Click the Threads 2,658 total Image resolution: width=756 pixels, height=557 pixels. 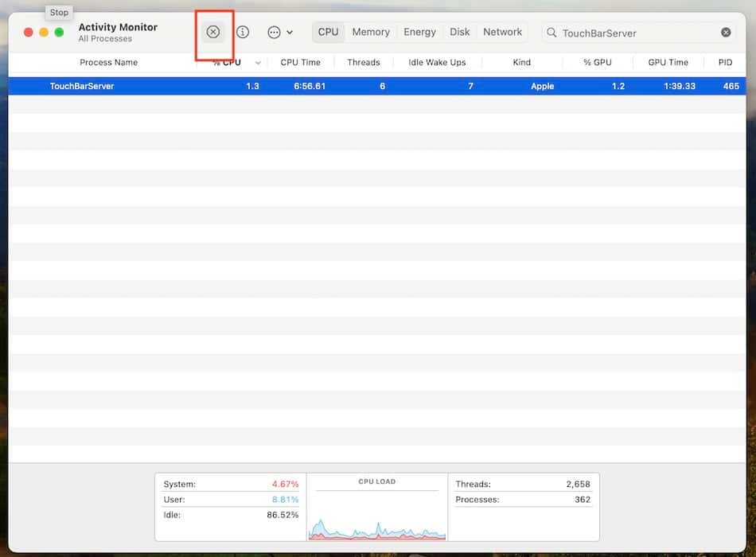click(x=523, y=484)
